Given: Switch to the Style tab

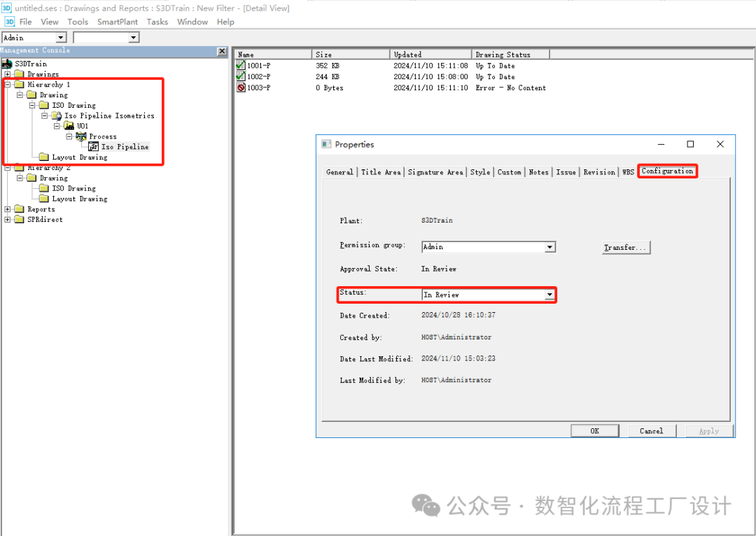Looking at the screenshot, I should (480, 172).
